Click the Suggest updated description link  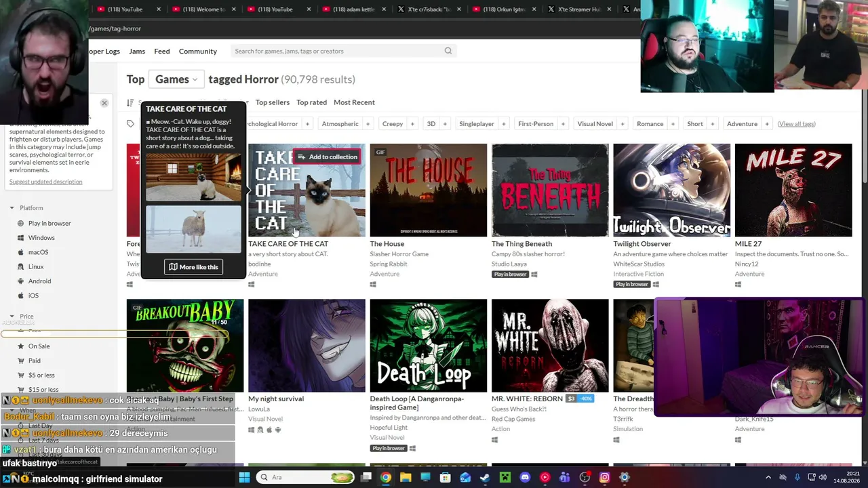45,182
